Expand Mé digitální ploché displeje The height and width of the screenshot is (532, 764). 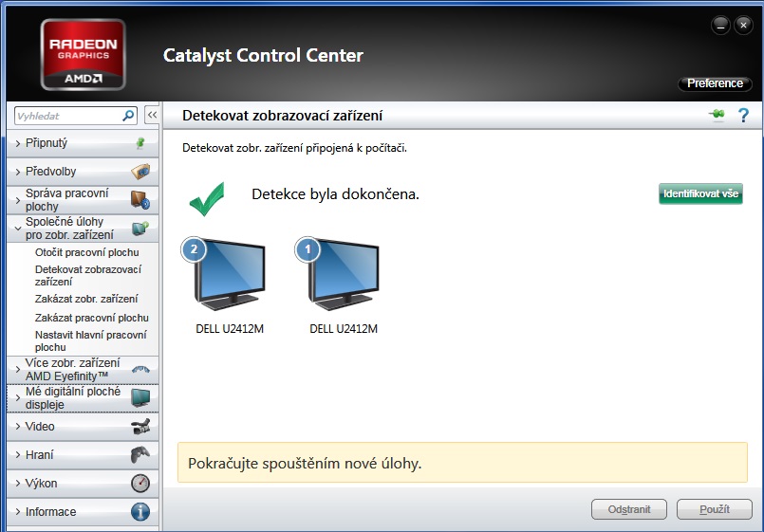coord(83,397)
